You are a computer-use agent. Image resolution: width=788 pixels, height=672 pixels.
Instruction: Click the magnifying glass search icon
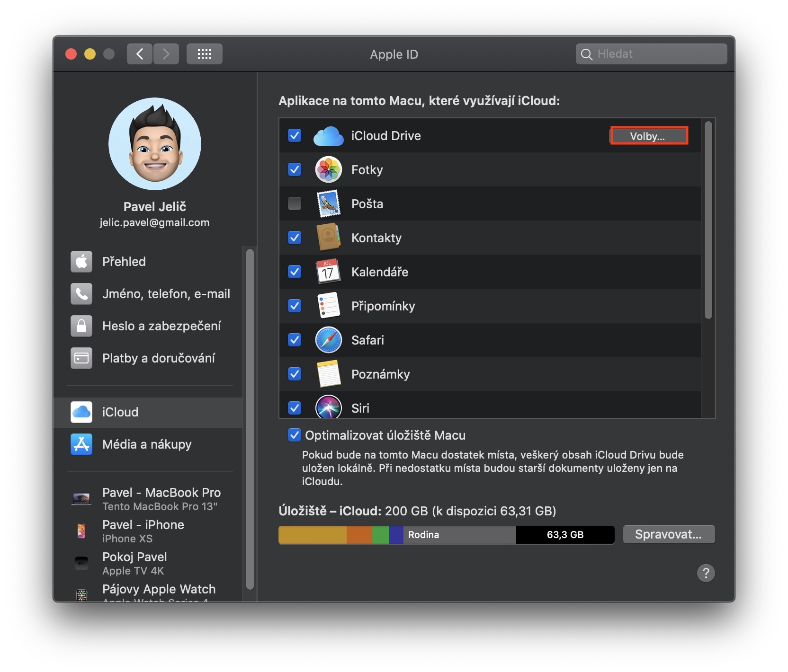[x=587, y=54]
